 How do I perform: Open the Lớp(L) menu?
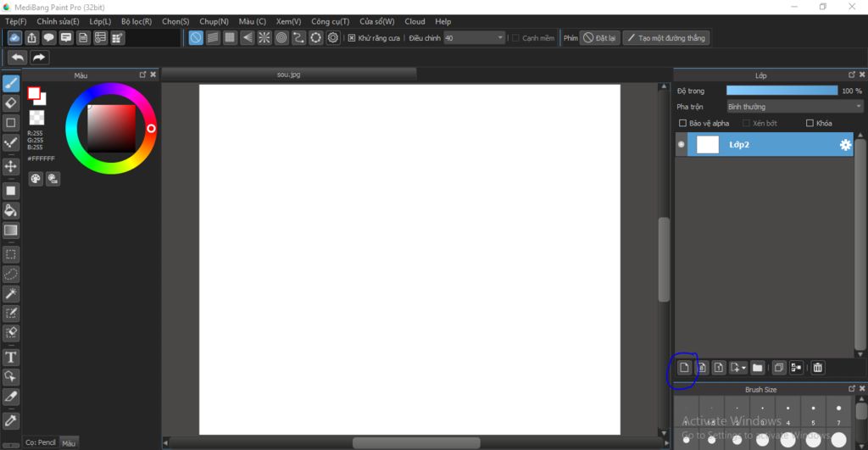(x=100, y=21)
